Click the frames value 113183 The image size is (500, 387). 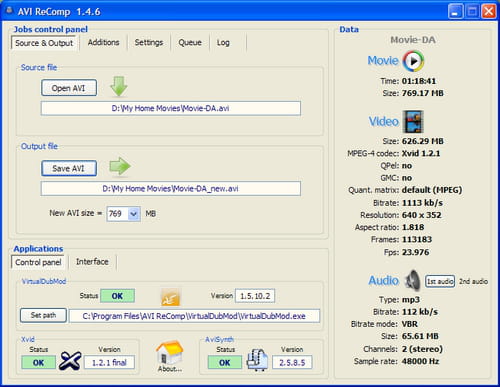pos(417,239)
